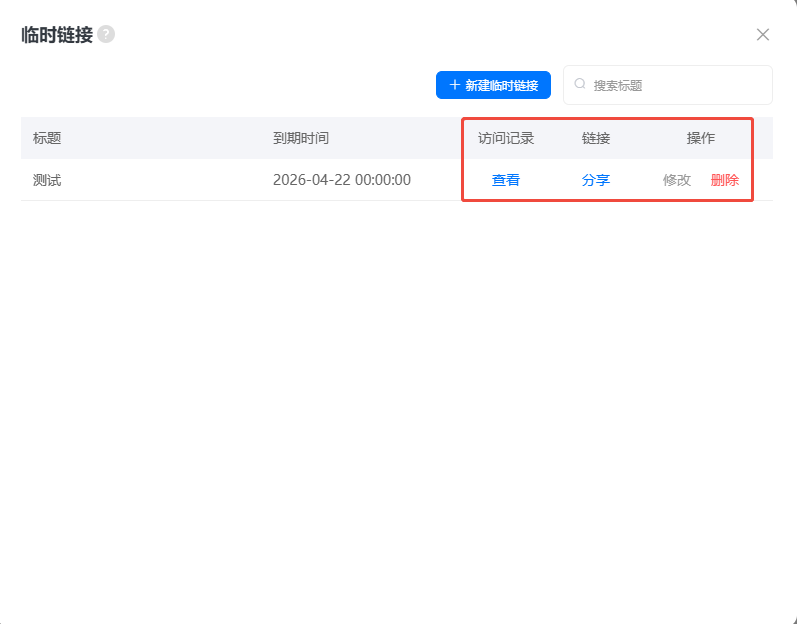Click the 操作 column header
Image resolution: width=797 pixels, height=624 pixels.
(x=701, y=138)
